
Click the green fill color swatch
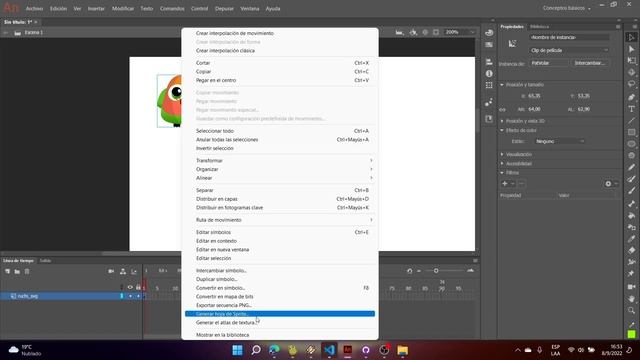pyautogui.click(x=631, y=334)
